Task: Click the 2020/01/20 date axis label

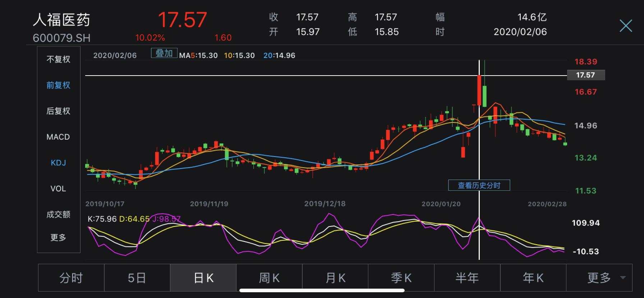Action: pyautogui.click(x=441, y=204)
